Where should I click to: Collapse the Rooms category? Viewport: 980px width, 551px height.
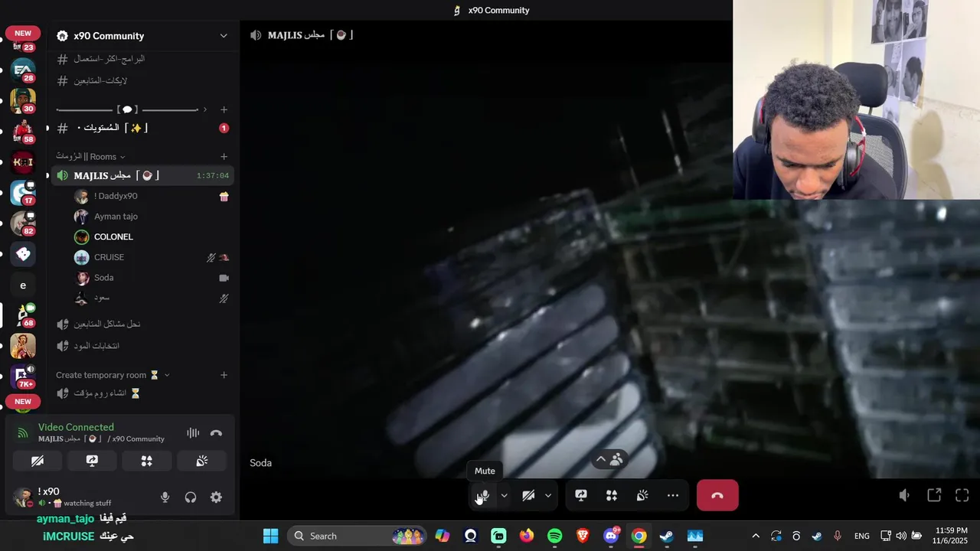pos(90,157)
